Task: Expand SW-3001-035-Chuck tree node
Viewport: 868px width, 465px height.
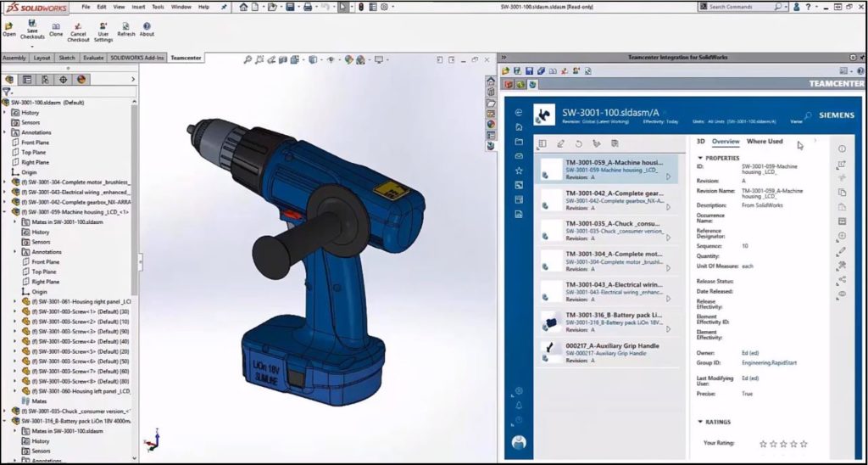Action: tap(4, 412)
